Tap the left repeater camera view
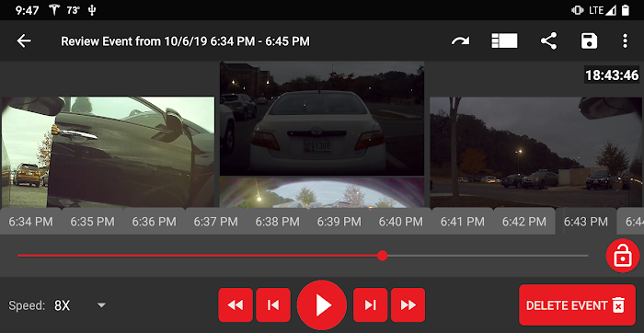 tap(108, 152)
